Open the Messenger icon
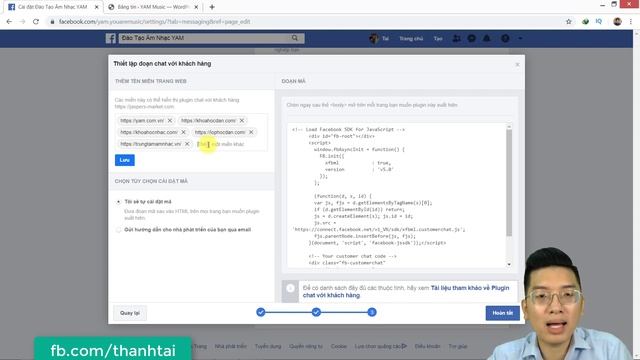Screen dimensions: 640x360 tap(471, 38)
